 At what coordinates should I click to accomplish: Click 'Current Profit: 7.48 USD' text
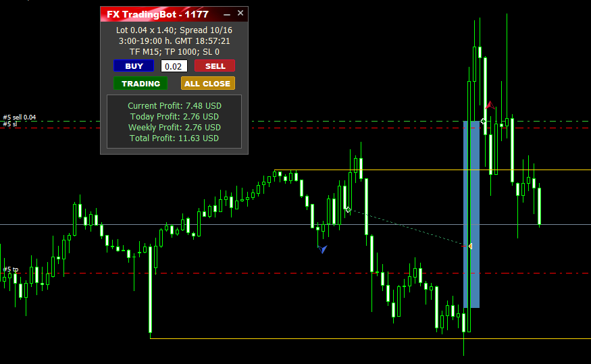click(174, 106)
